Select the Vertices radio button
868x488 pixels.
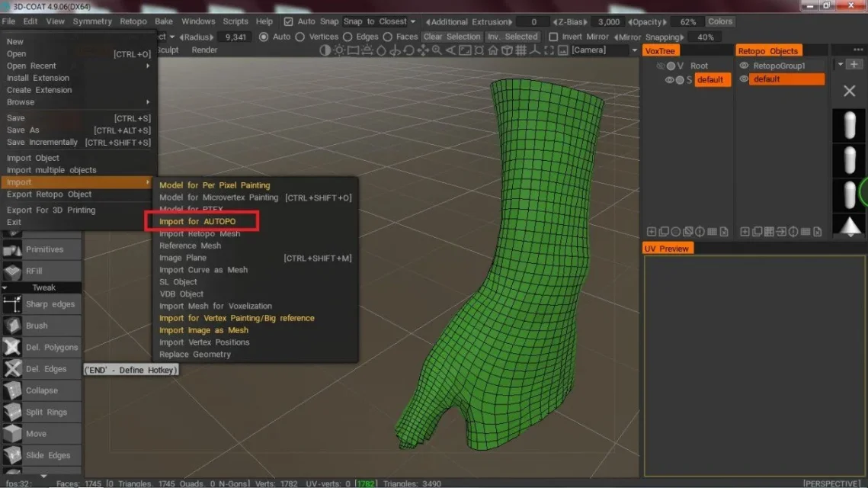[300, 37]
